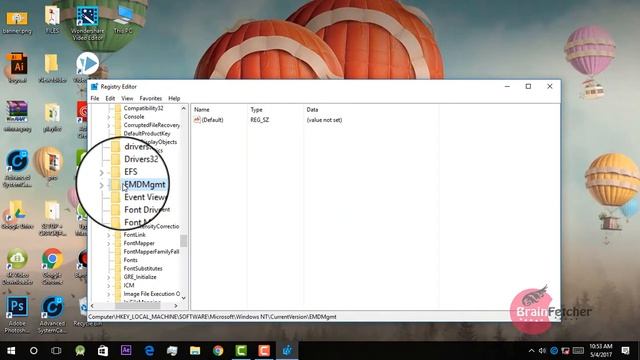Click the volume speaker tray icon
The height and width of the screenshot is (360, 640).
pos(542,351)
